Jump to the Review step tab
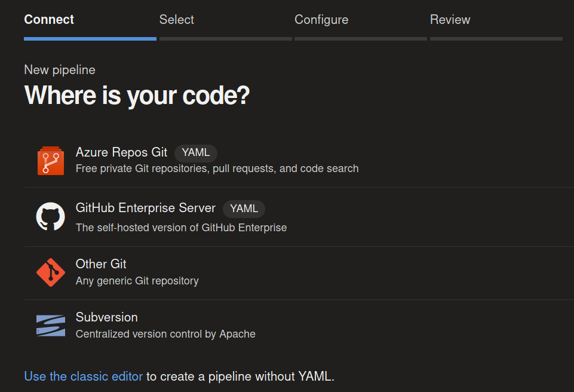Viewport: 574px width, 392px height. tap(450, 19)
